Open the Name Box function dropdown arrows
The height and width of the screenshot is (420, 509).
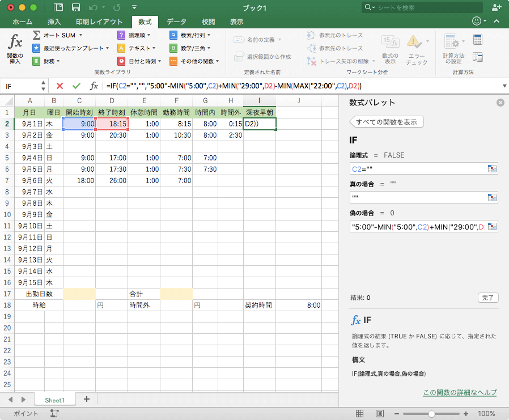[44, 86]
